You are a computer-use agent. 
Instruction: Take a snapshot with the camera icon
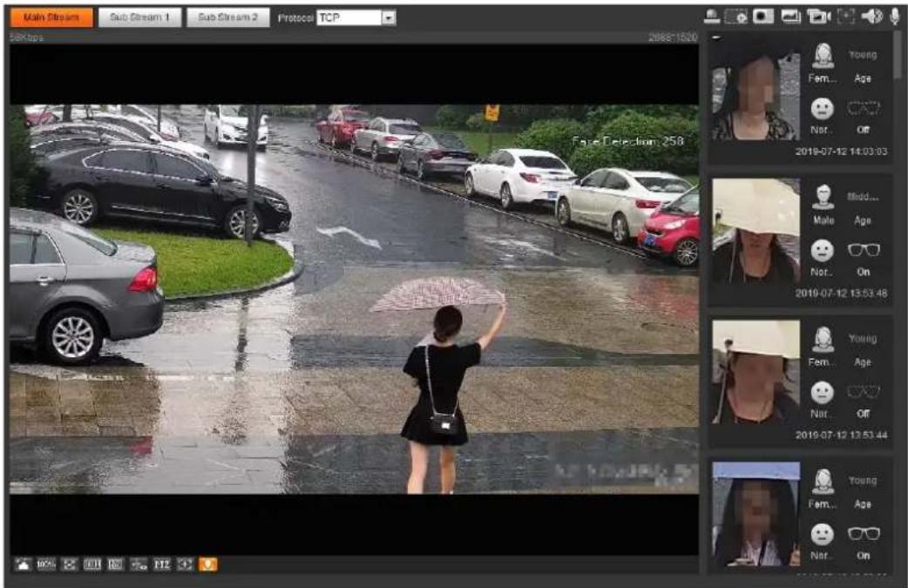(763, 17)
